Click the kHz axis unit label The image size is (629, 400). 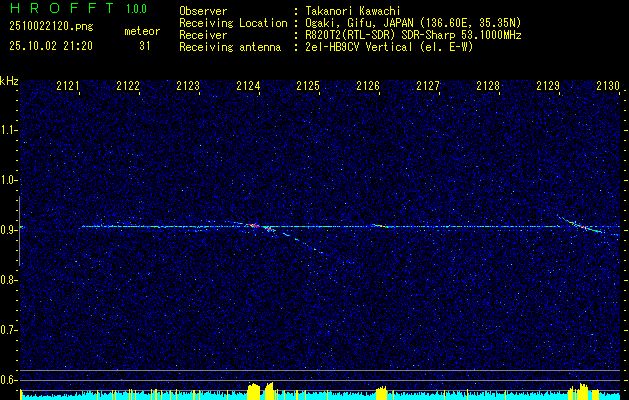(x=9, y=81)
